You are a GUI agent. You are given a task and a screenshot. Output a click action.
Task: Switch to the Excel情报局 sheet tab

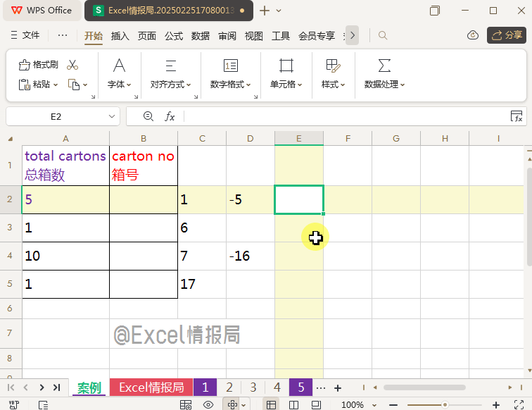point(151,387)
